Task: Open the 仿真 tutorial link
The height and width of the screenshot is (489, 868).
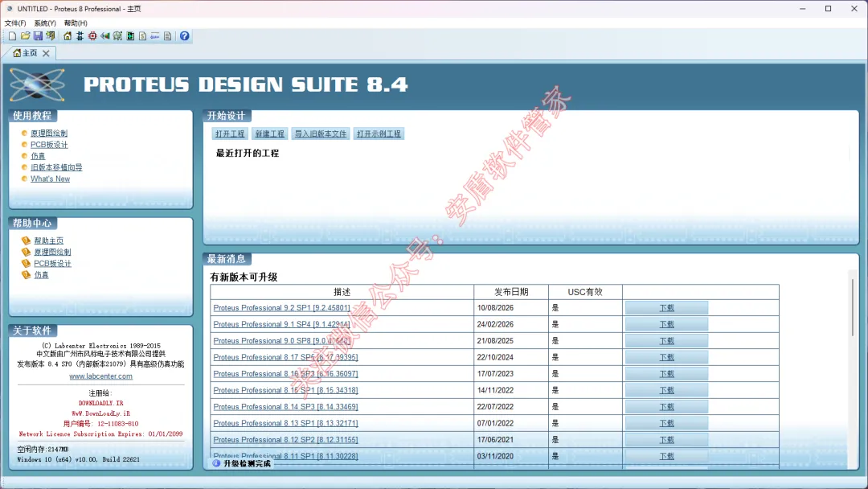Action: pos(38,156)
